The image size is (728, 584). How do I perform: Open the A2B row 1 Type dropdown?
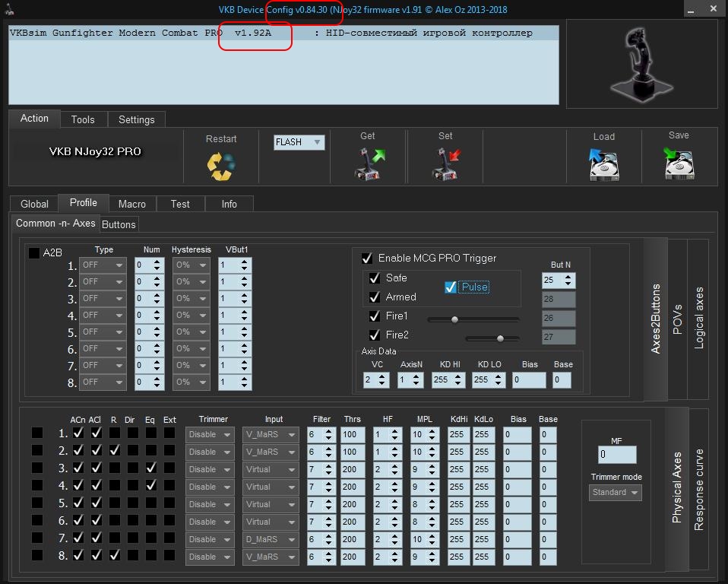[x=103, y=265]
